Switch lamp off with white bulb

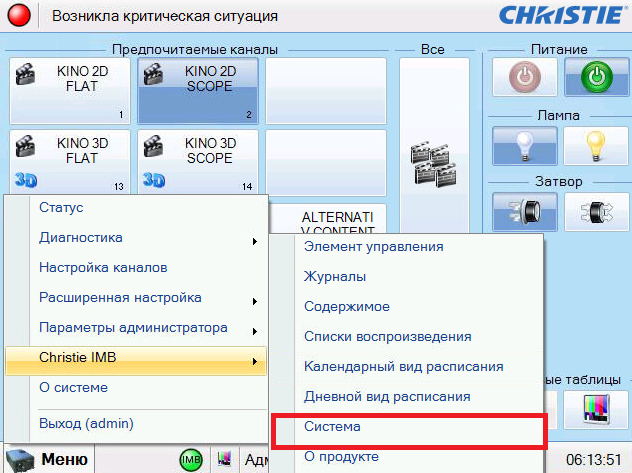pyautogui.click(x=524, y=146)
